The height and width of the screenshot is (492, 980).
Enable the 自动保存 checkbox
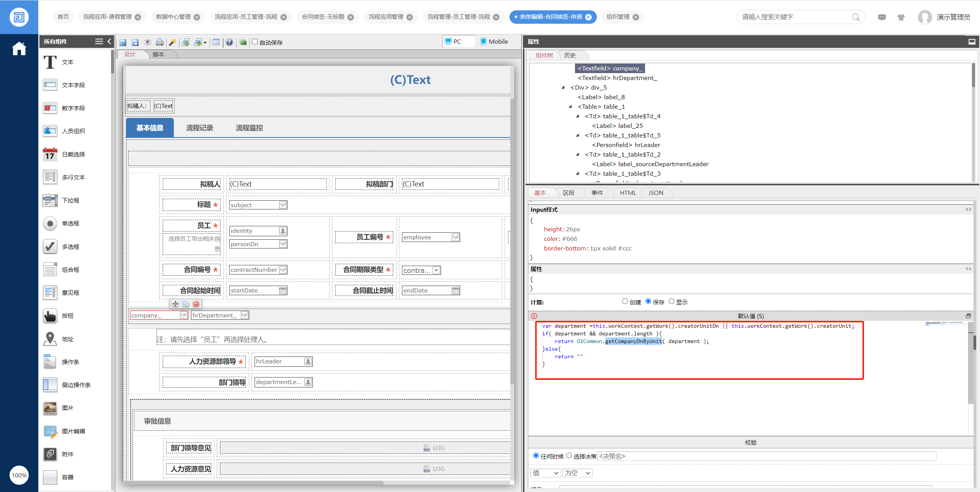coord(255,42)
